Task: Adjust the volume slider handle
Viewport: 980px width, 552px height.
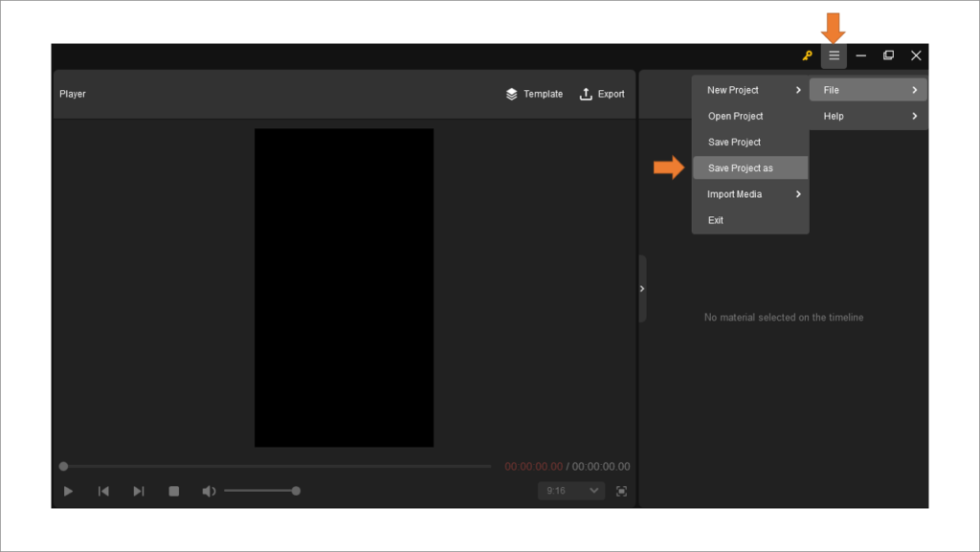Action: click(297, 490)
